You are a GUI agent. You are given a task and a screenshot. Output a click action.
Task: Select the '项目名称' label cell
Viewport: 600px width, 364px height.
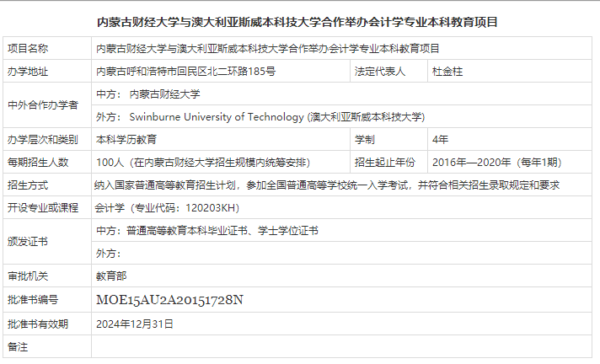[47, 48]
